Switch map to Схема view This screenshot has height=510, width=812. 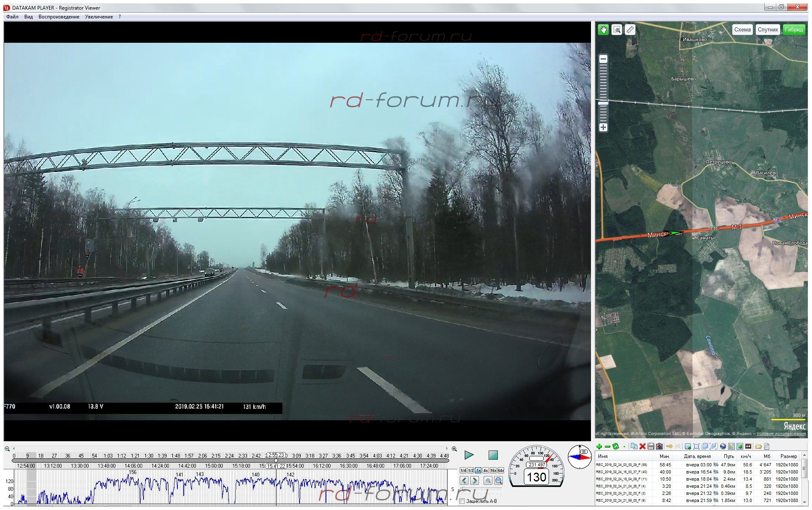pos(742,29)
